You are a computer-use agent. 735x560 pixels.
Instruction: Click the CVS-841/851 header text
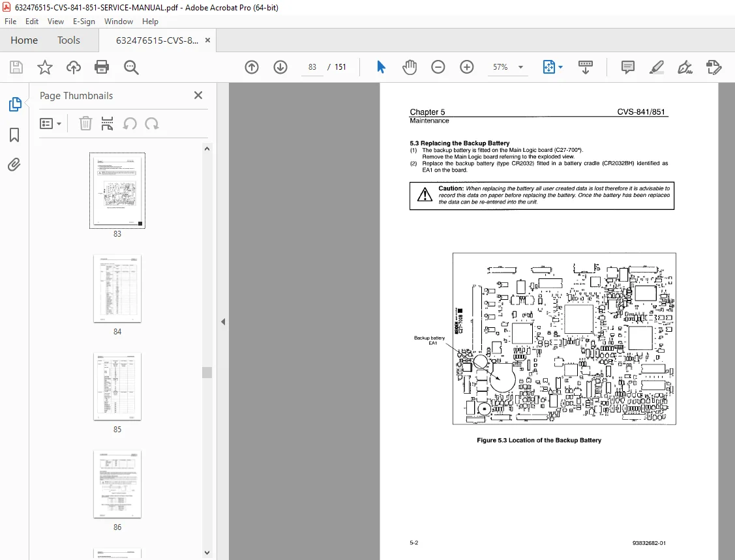[641, 111]
